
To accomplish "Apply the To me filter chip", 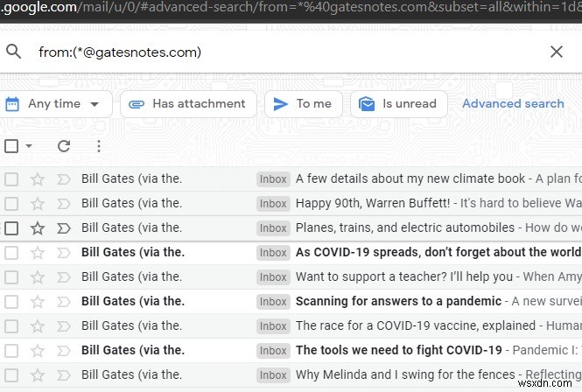I will click(x=303, y=104).
